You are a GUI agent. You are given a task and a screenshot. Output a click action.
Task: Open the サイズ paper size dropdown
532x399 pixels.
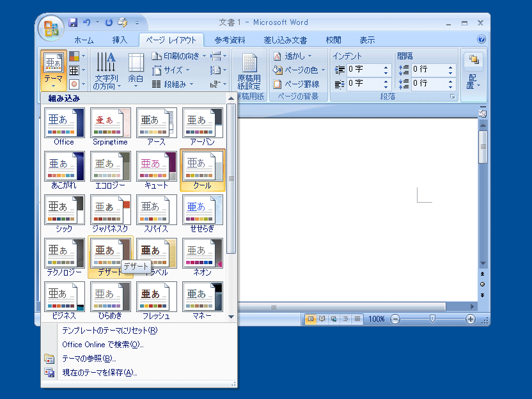[x=171, y=70]
